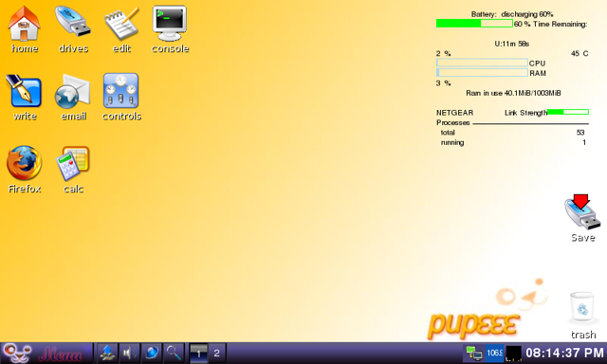Click the show desktop taskbar icon
The height and width of the screenshot is (364, 607).
(x=107, y=353)
